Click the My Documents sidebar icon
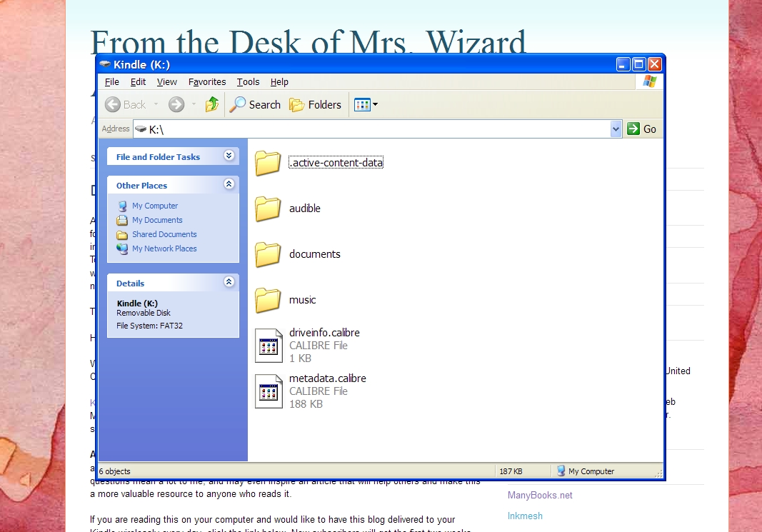The image size is (762, 532). 122,220
